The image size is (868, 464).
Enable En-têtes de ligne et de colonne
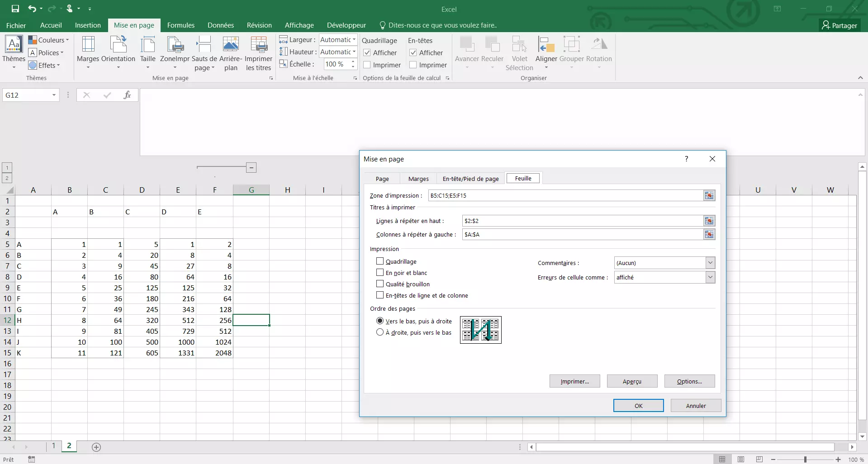click(380, 295)
